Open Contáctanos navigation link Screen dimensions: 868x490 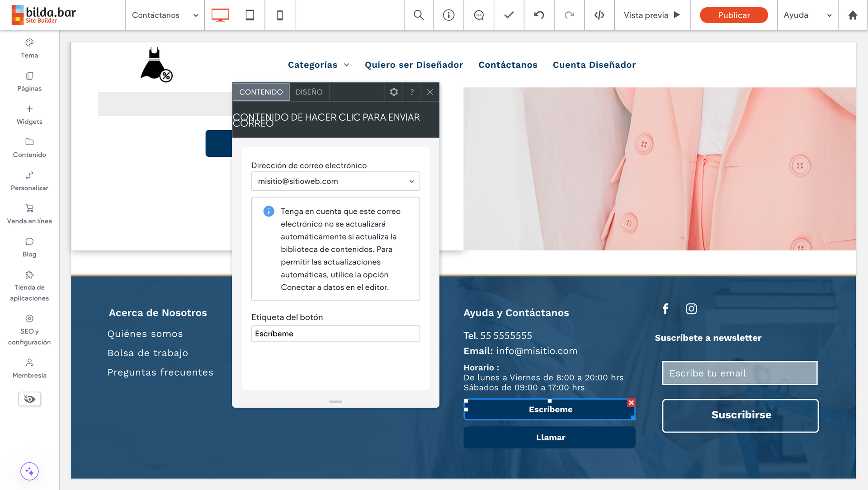pyautogui.click(x=508, y=65)
